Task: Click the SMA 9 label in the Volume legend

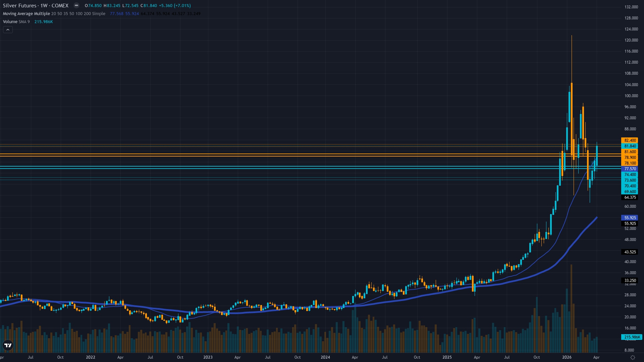Action: point(24,21)
